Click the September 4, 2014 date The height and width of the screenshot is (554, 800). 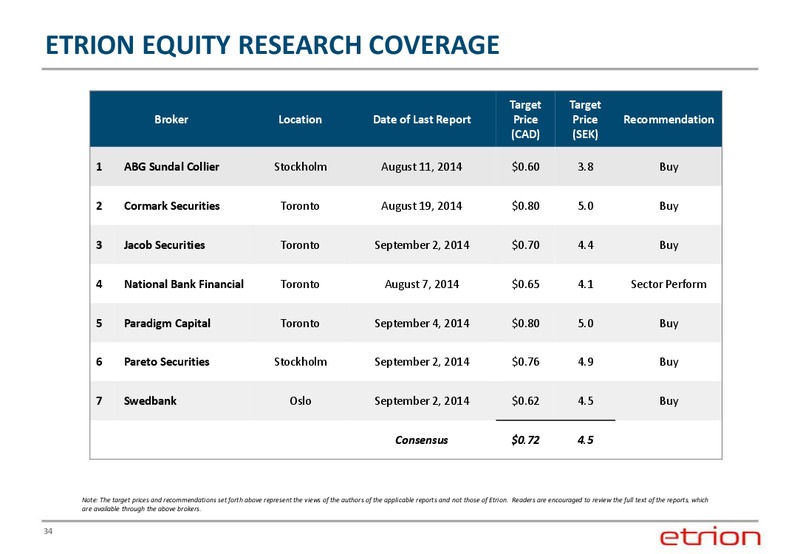[x=422, y=323]
